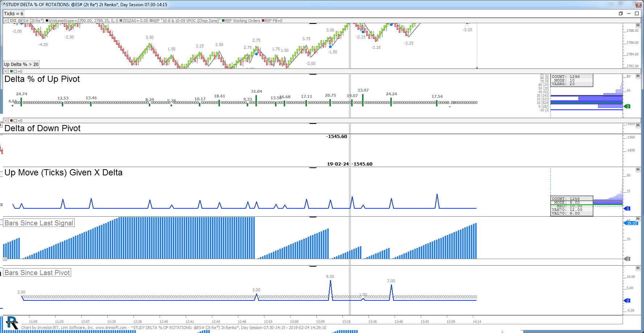The height and width of the screenshot is (333, 644).
Task: Close the red CI=0 pane
Action: click(x=5, y=121)
